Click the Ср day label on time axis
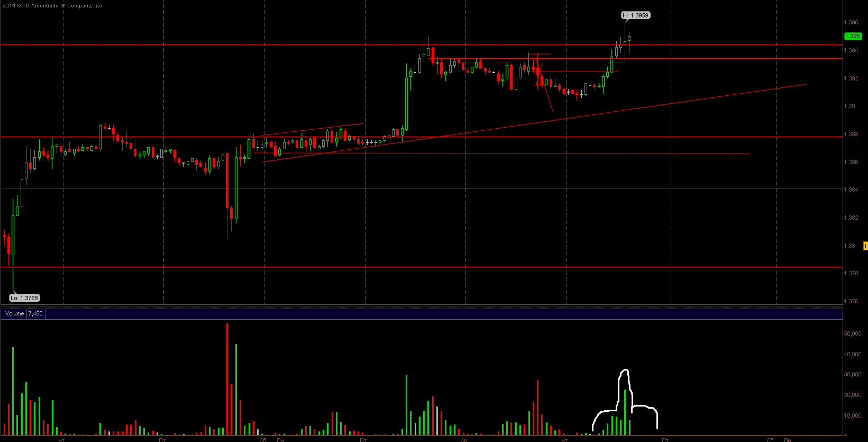 464,439
